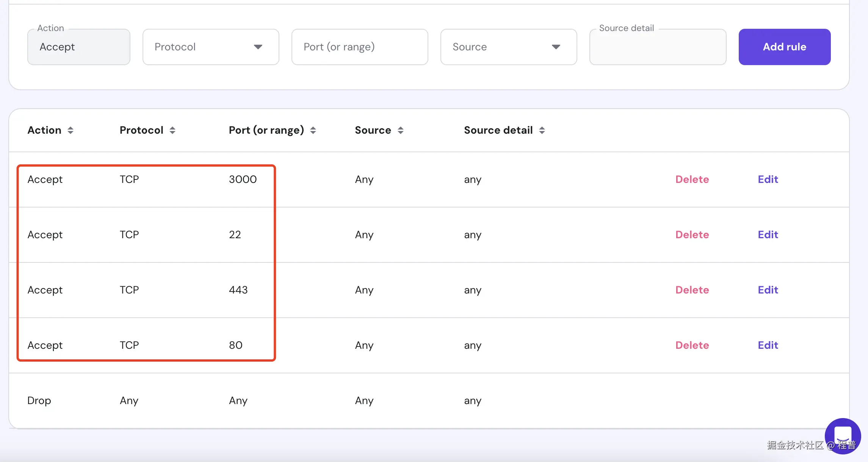
Task: Edit the port 443 rule
Action: click(x=768, y=290)
